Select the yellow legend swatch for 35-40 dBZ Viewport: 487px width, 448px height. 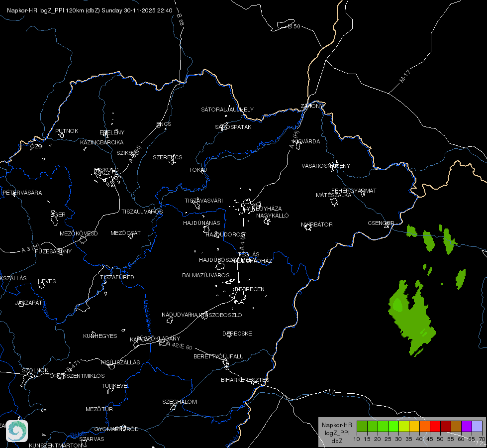coord(414,426)
